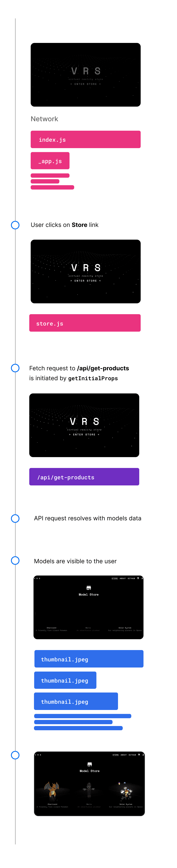Click the storefront icon in the empty Model Store screenshot
The width and height of the screenshot is (177, 868).
point(89,588)
